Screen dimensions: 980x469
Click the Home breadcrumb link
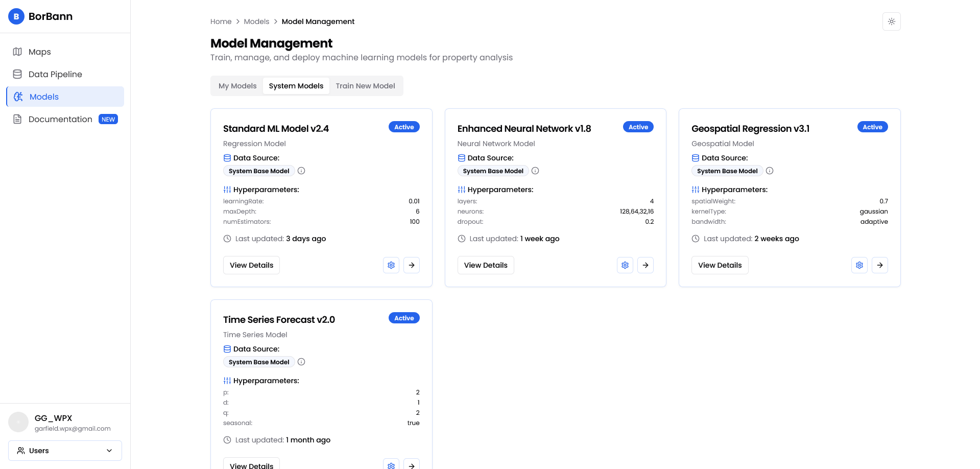pyautogui.click(x=221, y=21)
